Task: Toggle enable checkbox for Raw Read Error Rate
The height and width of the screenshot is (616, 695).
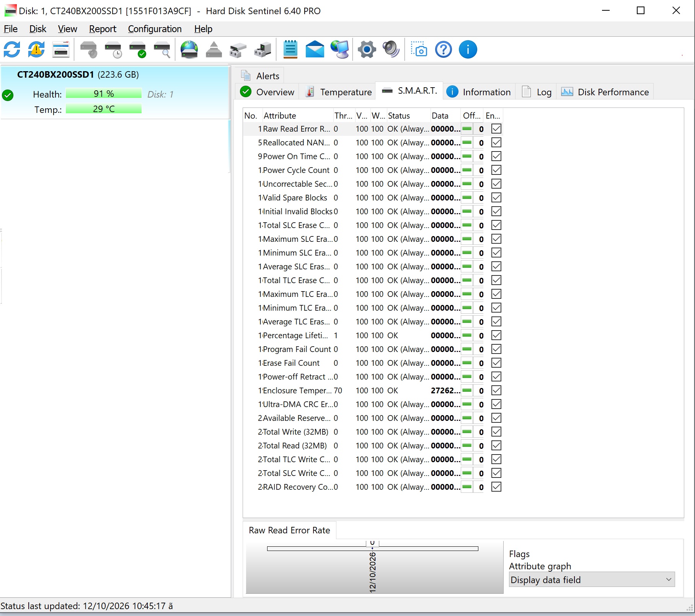Action: pyautogui.click(x=496, y=129)
